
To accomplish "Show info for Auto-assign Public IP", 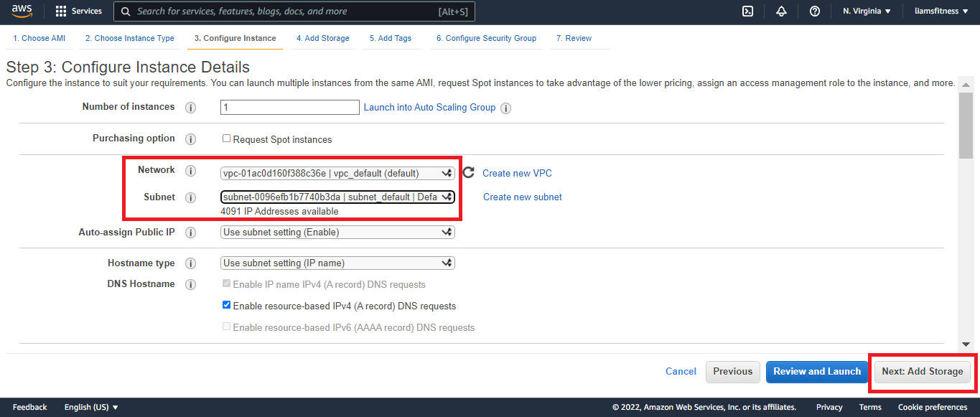I will click(190, 233).
